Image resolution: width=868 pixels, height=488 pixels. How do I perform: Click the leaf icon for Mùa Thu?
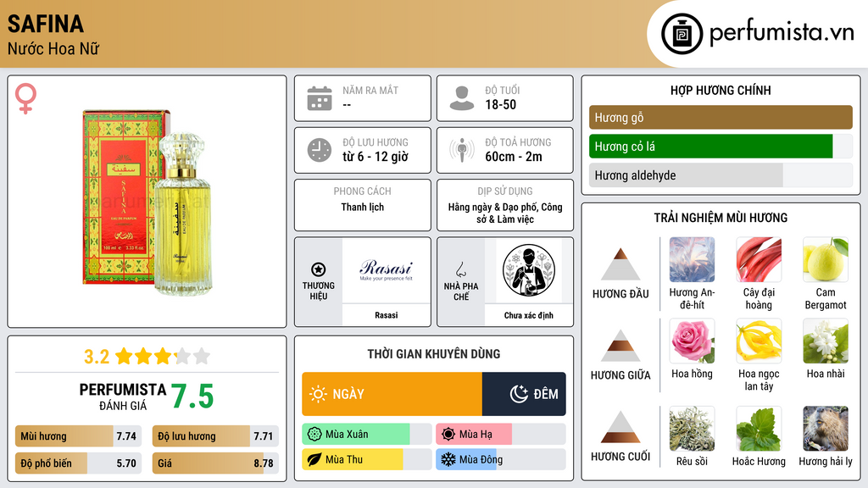(x=314, y=459)
